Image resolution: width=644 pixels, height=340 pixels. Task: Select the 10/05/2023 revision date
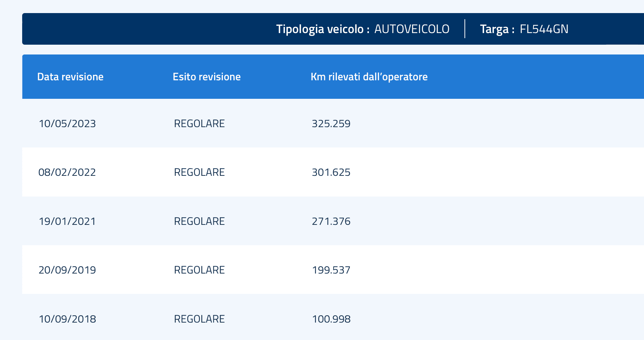click(67, 124)
